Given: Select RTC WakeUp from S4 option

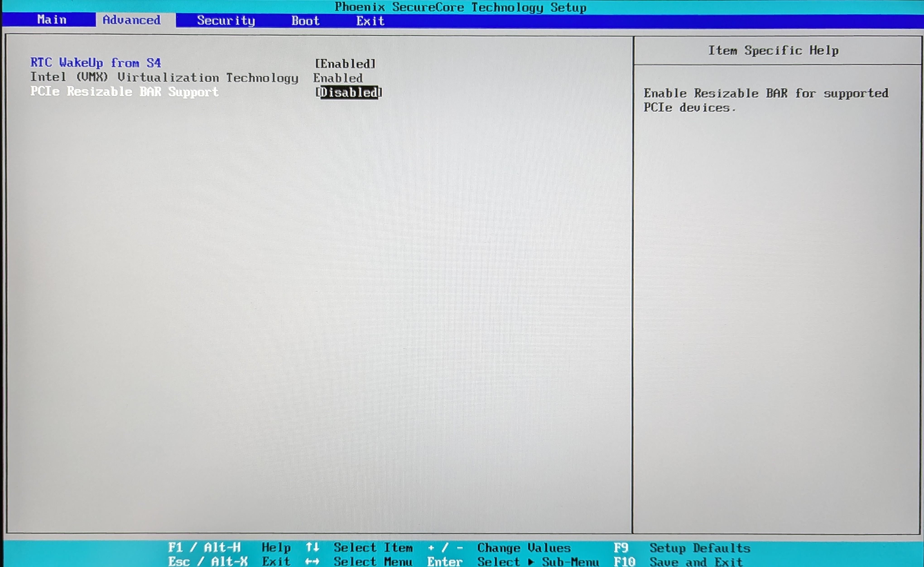Looking at the screenshot, I should click(x=96, y=63).
